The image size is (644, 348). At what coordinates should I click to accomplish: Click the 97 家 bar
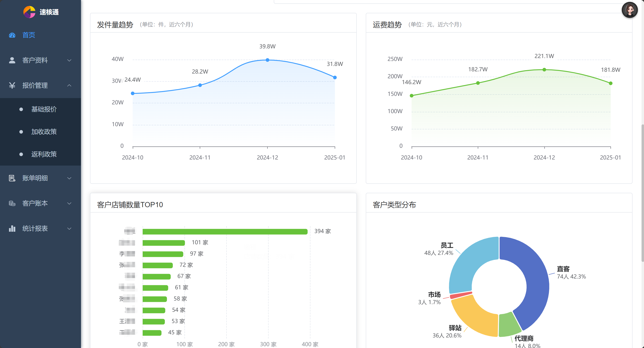(163, 254)
